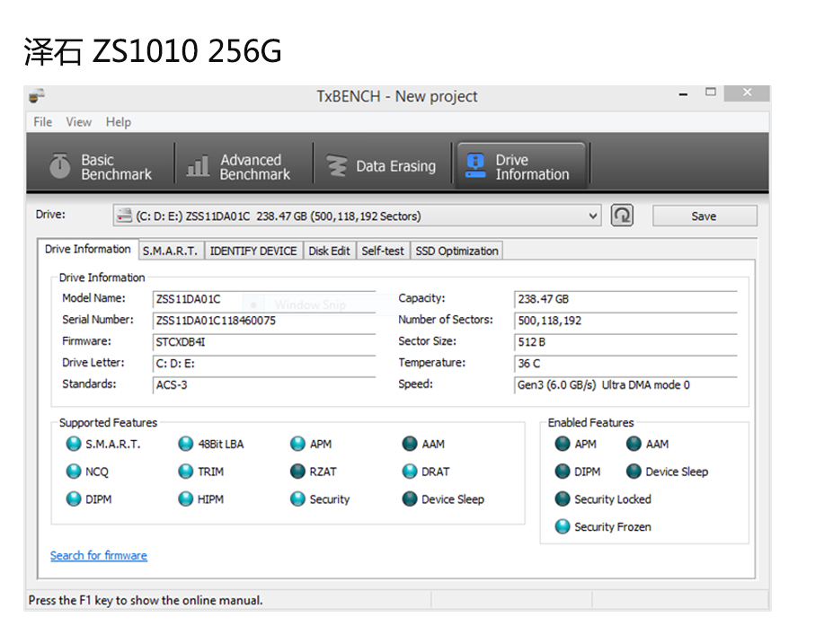Click the Security Frozen indicator light

(563, 527)
